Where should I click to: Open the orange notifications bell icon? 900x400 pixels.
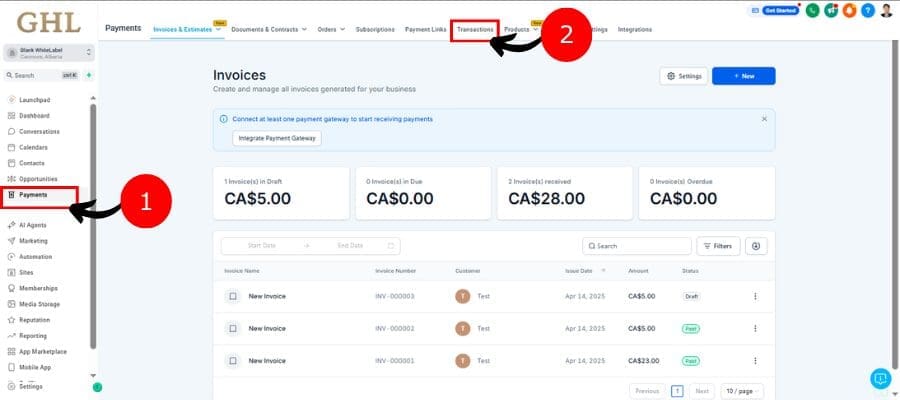click(x=849, y=10)
